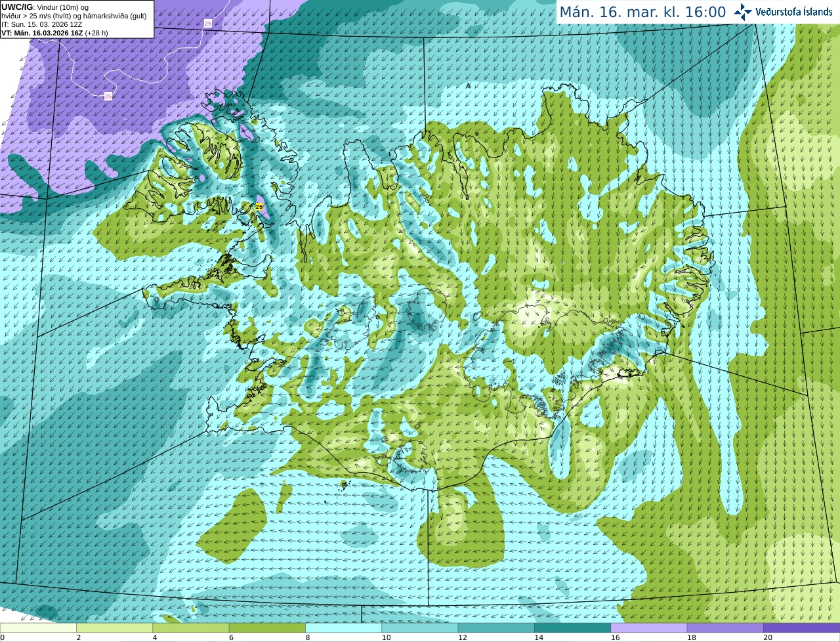840x642 pixels.
Task: Click the scale label 10
Action: coord(386,637)
